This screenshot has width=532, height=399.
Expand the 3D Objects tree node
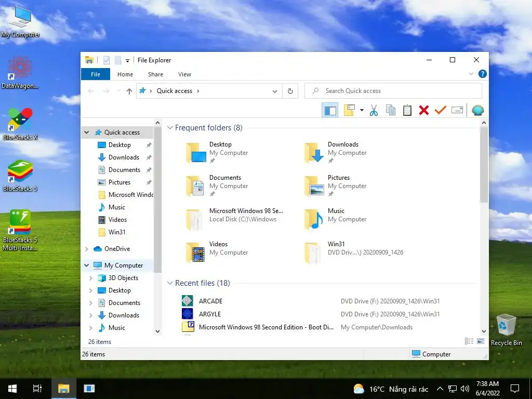[x=90, y=278]
